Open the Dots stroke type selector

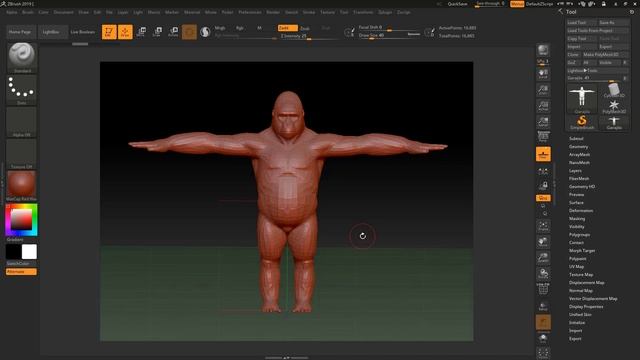pyautogui.click(x=22, y=89)
